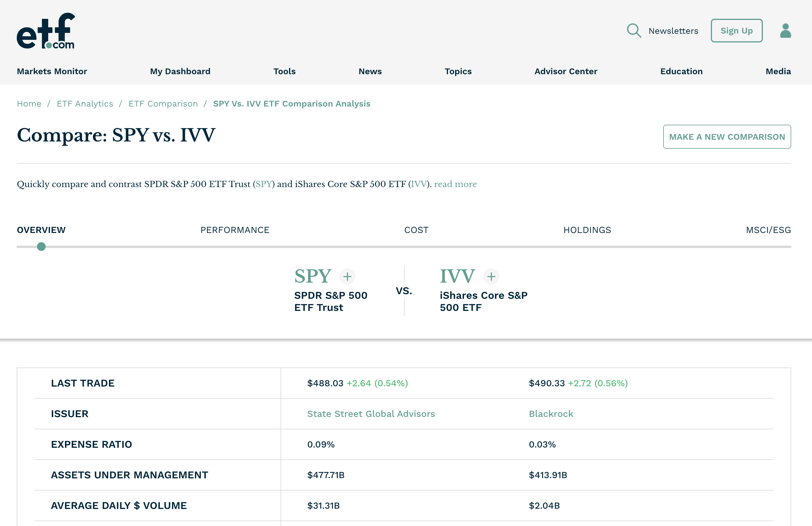
Task: Go to ETF Analytics breadcrumb
Action: (x=85, y=104)
